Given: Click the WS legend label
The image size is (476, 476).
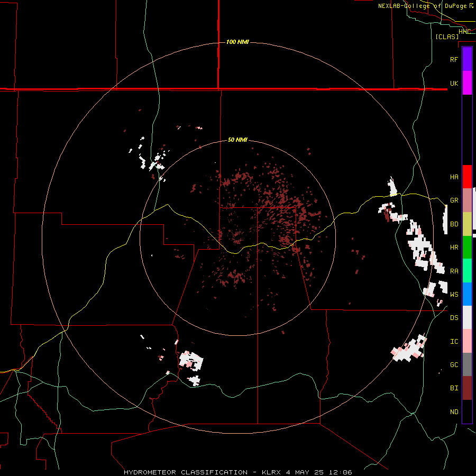Looking at the screenshot, I should click(454, 294).
